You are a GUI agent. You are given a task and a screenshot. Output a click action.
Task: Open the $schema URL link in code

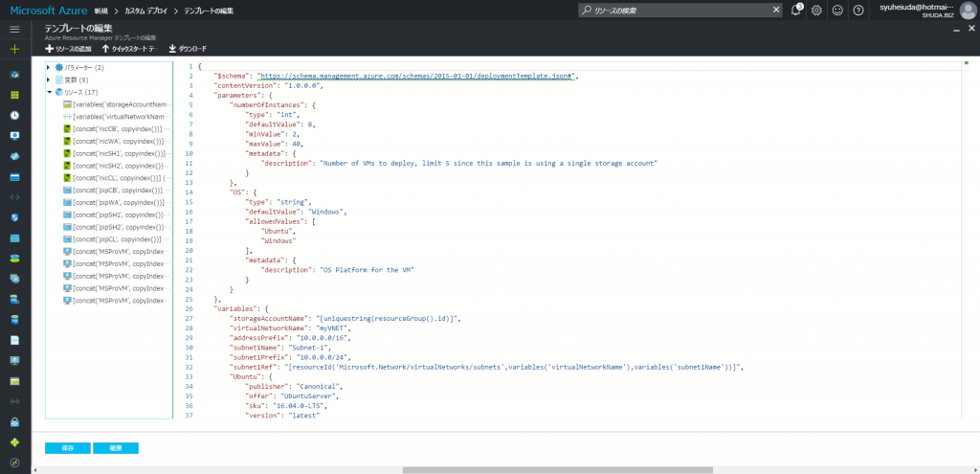click(415, 76)
